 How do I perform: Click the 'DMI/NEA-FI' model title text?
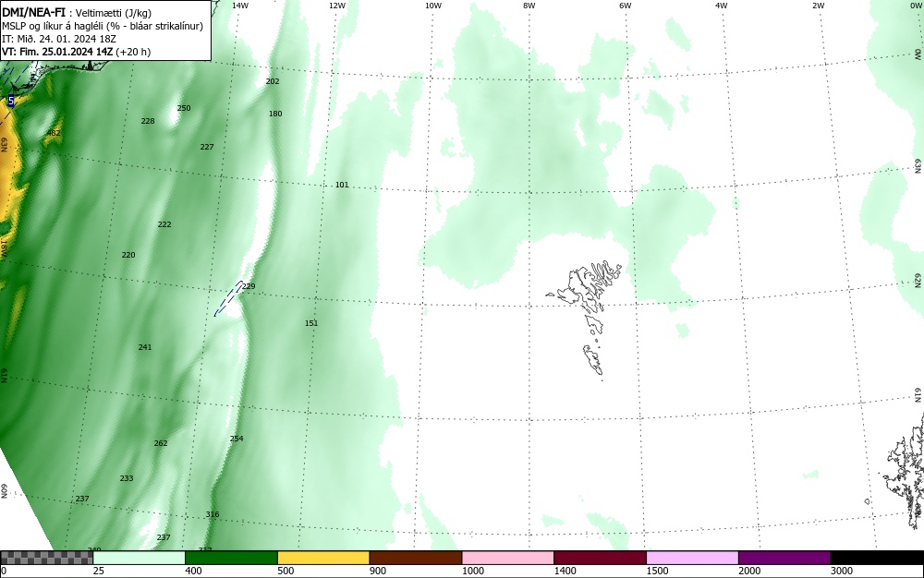33,11
